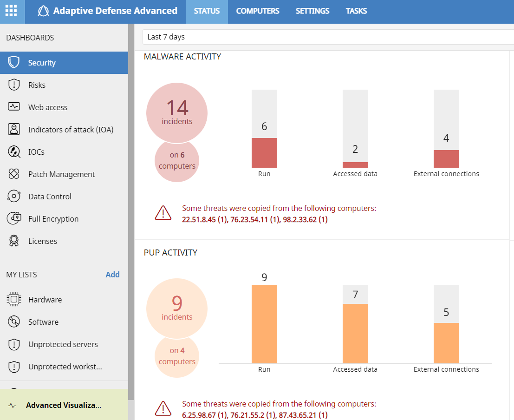The width and height of the screenshot is (514, 420).
Task: Click the Licenses ribbon badge icon
Action: [x=14, y=241]
